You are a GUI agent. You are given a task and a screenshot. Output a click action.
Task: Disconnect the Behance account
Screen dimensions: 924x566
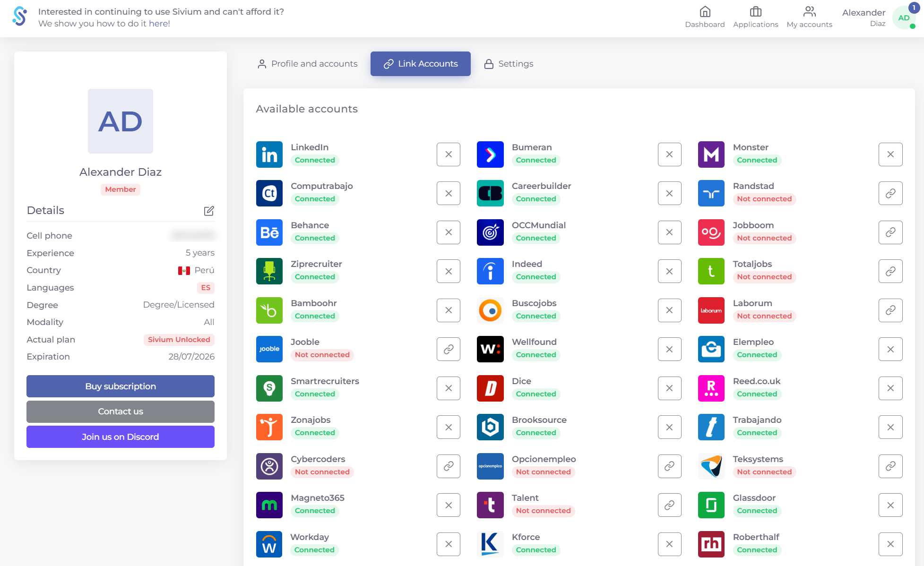pos(449,232)
